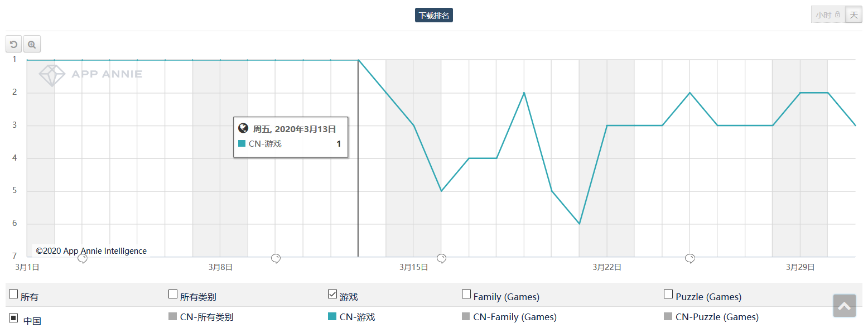The width and height of the screenshot is (868, 328).
Task: Uncheck the 游戏 checkbox
Action: coord(332,295)
